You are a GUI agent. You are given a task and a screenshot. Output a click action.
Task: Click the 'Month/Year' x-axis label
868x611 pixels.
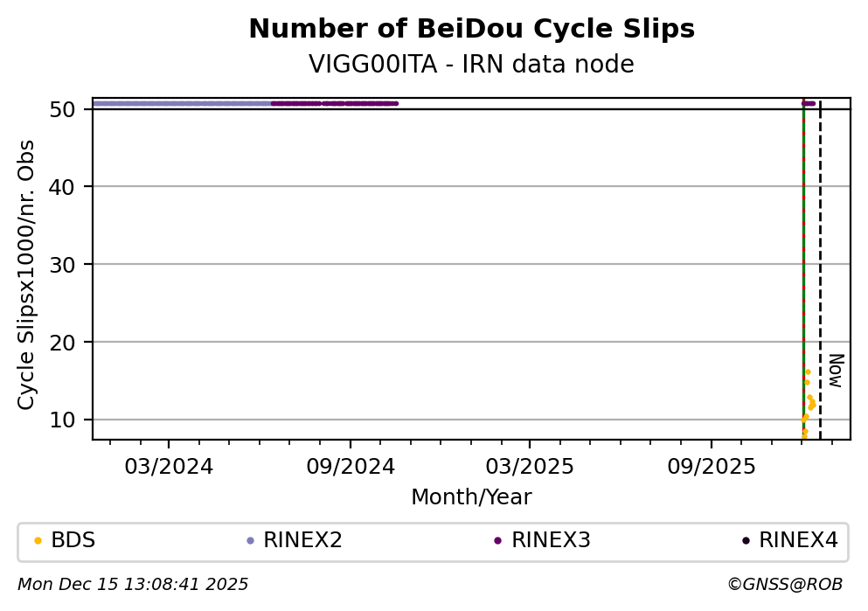click(471, 497)
